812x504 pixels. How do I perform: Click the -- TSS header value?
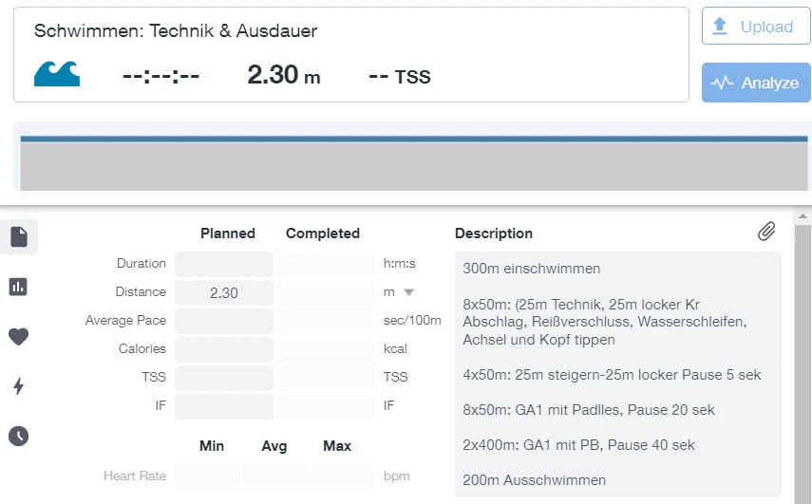coord(399,77)
